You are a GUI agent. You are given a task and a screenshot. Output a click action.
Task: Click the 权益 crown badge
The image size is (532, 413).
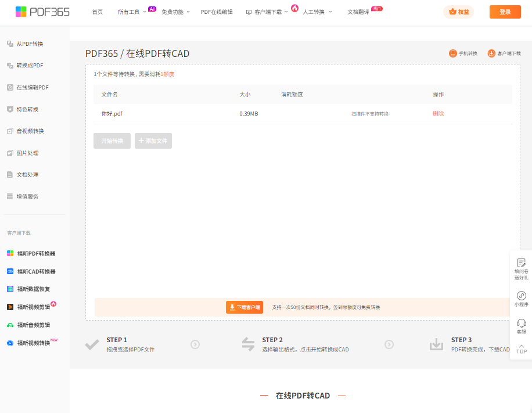458,12
